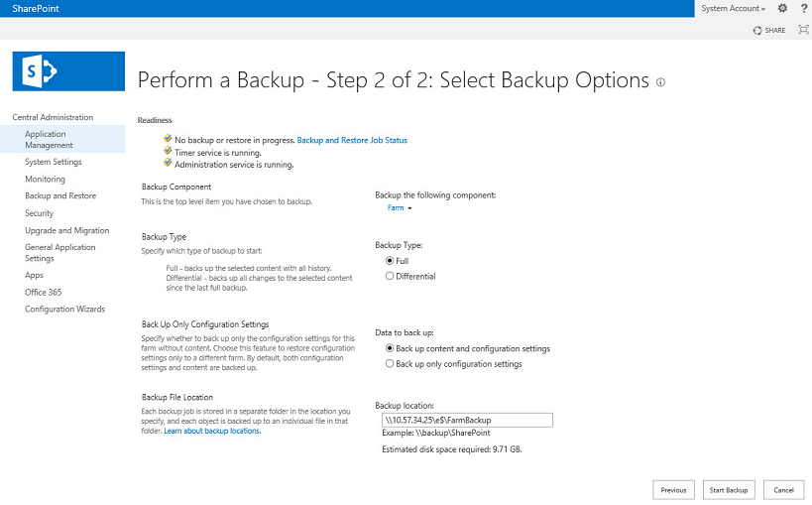Click the Backup location text field
This screenshot has height=505, width=812.
[x=466, y=420]
